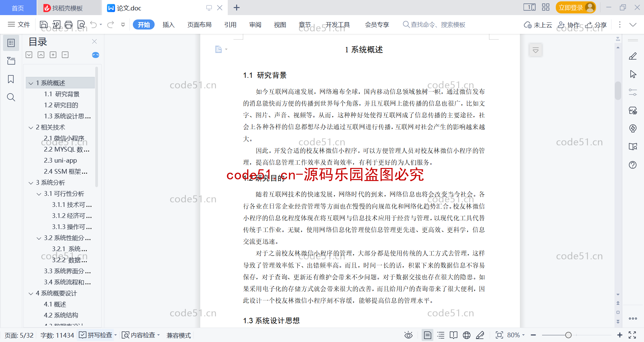Expand the collapsed ribbon chevron

[633, 24]
